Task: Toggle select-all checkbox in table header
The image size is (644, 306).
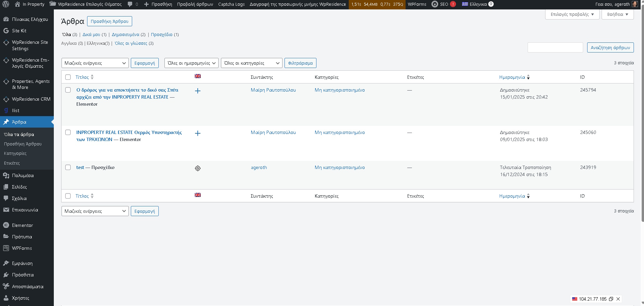Action: (68, 77)
